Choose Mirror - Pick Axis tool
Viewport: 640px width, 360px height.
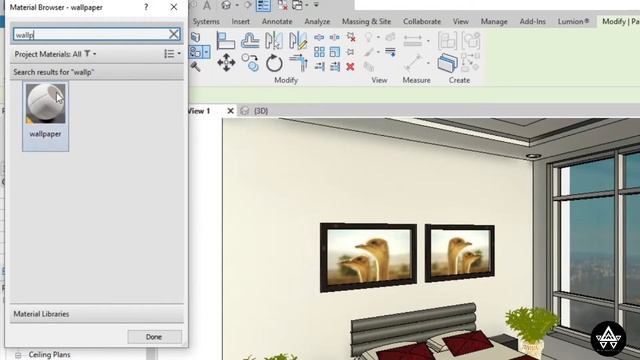[273, 41]
